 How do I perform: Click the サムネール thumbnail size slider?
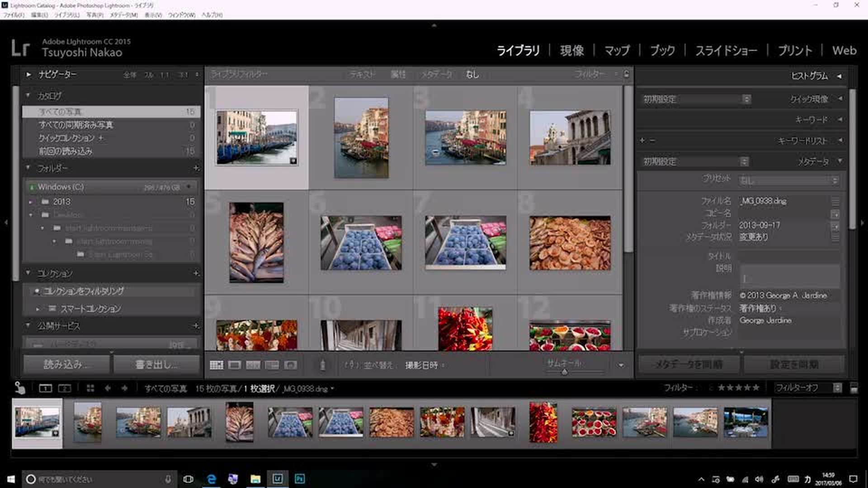pyautogui.click(x=564, y=372)
